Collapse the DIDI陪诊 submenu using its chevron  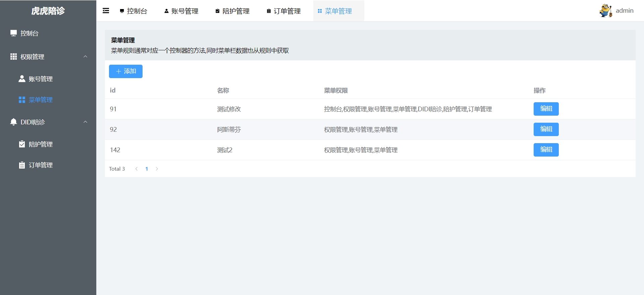85,122
